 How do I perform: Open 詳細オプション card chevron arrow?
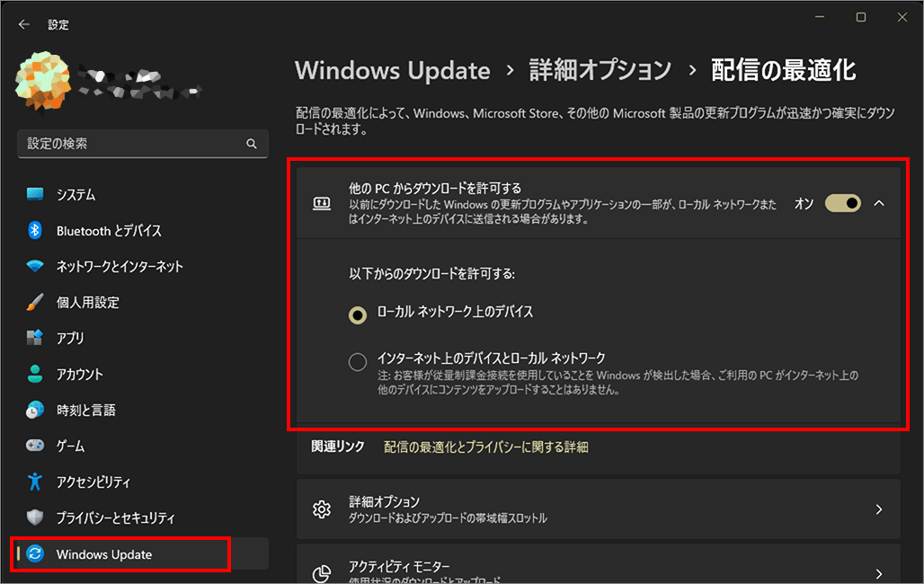(879, 509)
